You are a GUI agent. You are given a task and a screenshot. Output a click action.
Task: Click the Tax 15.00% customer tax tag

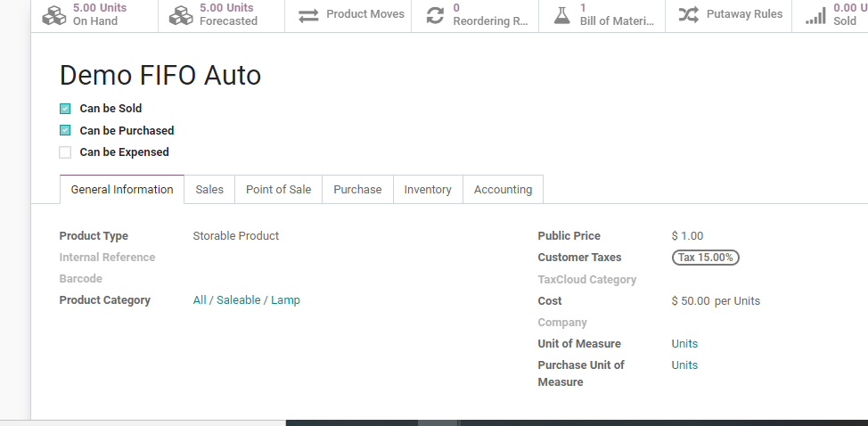705,258
